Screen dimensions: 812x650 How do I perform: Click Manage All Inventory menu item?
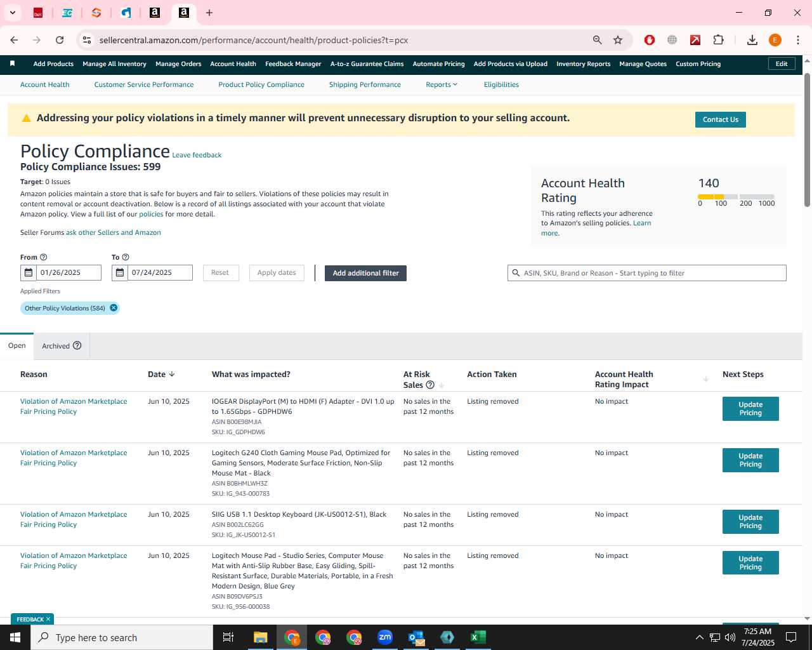point(114,63)
